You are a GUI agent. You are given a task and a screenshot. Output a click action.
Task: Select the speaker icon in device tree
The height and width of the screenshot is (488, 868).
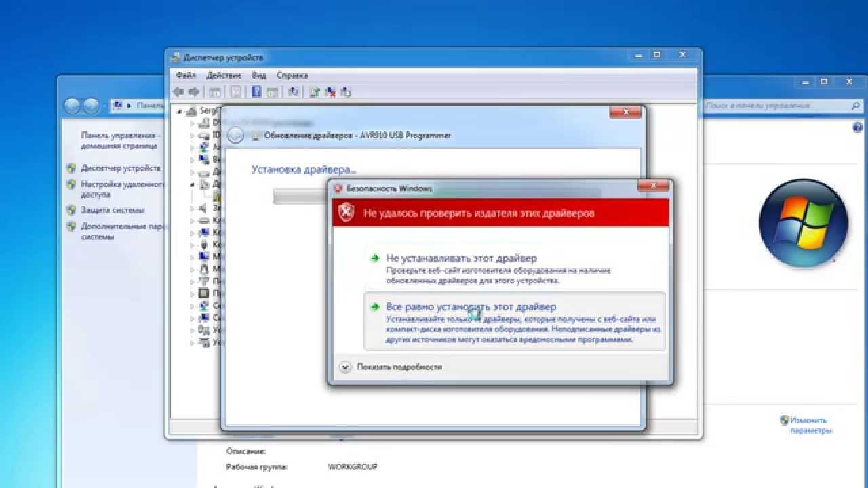[204, 209]
